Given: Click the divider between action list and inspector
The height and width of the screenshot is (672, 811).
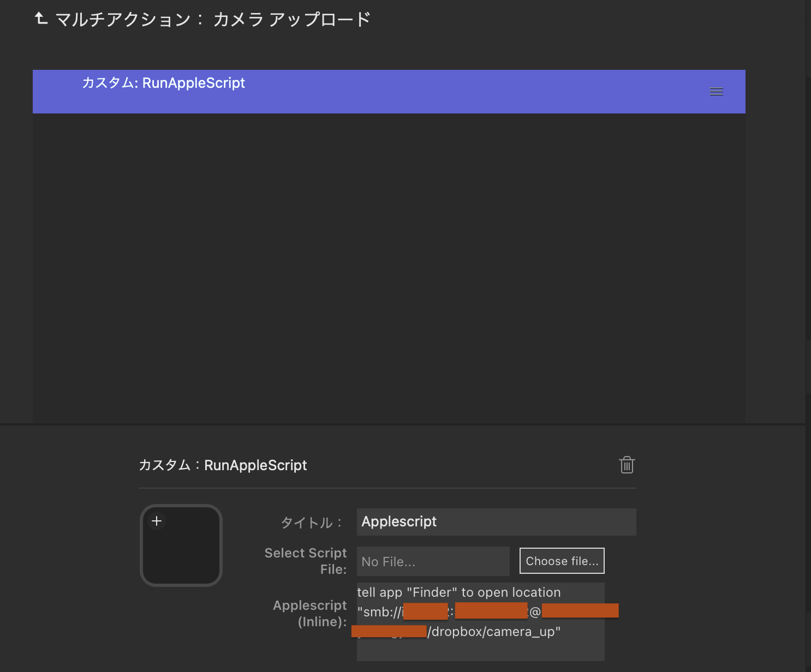Looking at the screenshot, I should [403, 424].
